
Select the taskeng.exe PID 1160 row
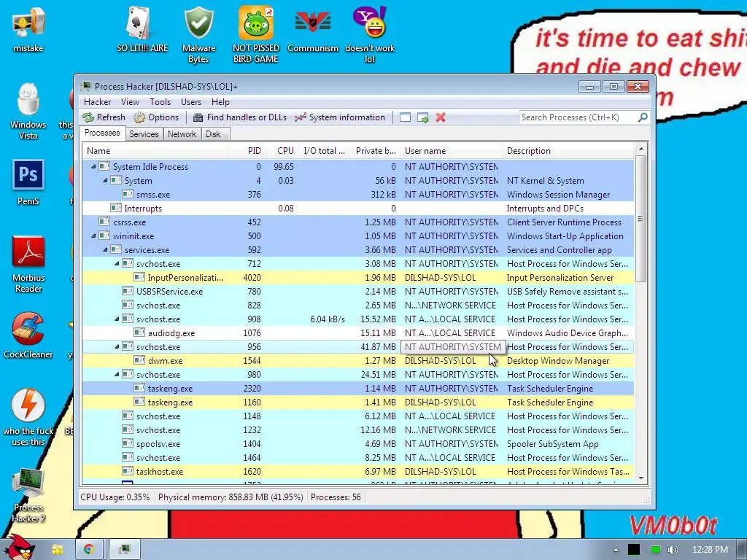(x=357, y=402)
